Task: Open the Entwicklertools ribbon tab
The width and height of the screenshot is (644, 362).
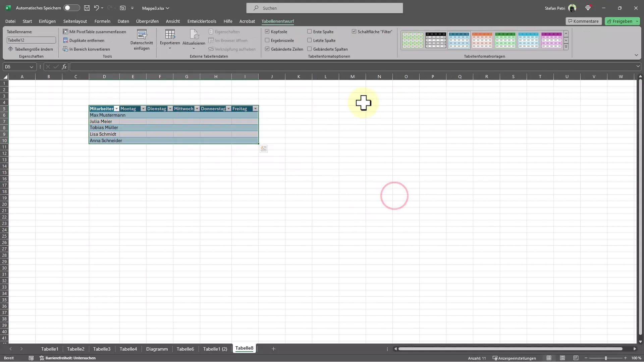Action: (202, 21)
